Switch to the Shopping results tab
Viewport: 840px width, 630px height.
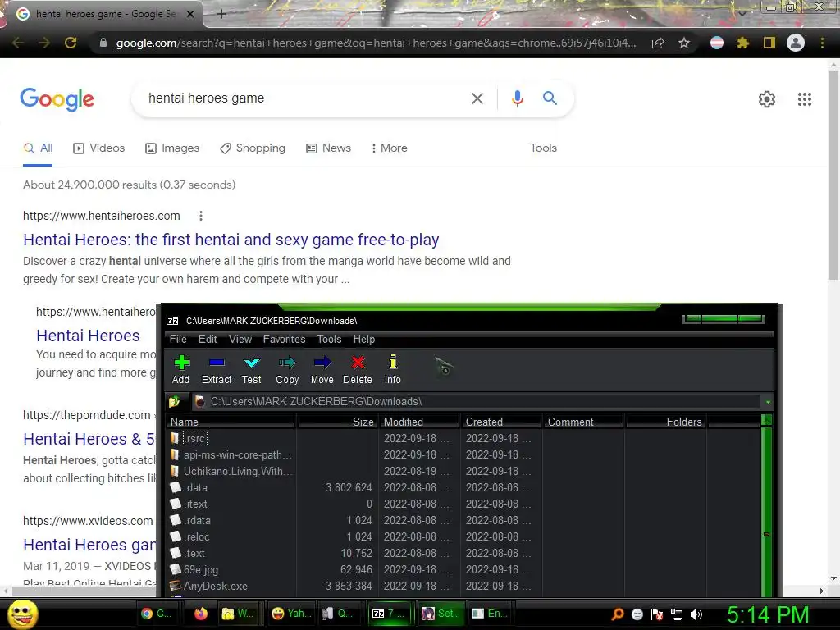click(x=253, y=148)
